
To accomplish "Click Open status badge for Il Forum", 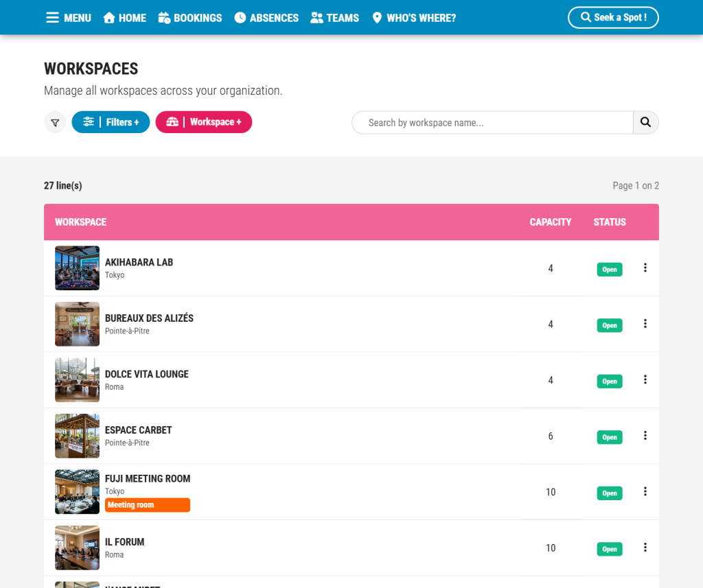I will (x=610, y=549).
